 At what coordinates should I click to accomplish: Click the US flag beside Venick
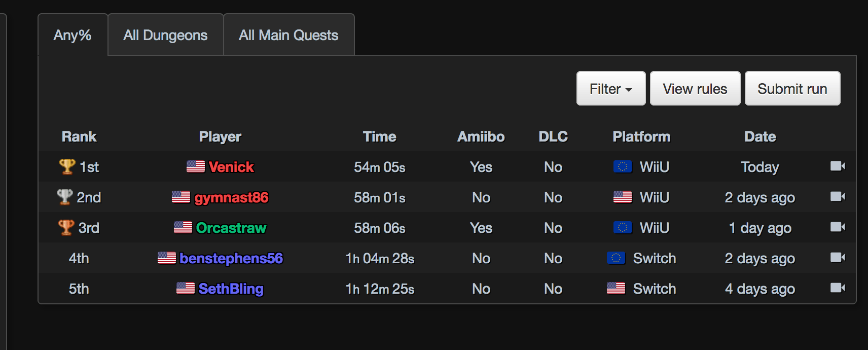[x=196, y=166]
